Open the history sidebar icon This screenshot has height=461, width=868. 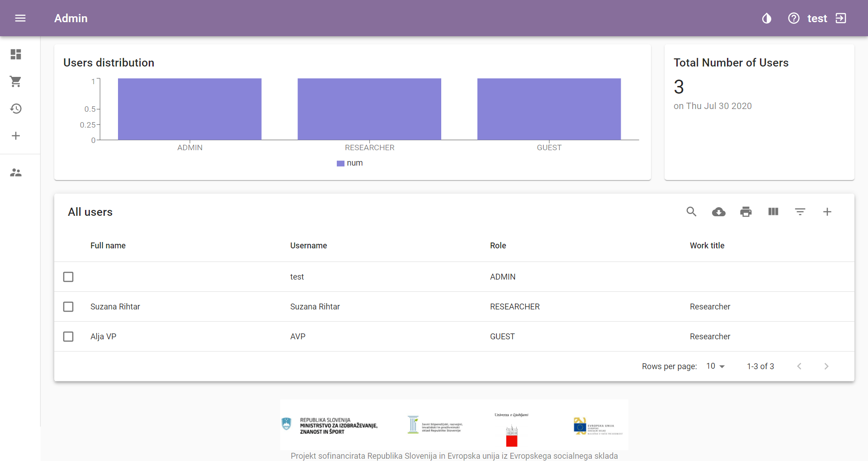[x=16, y=109]
